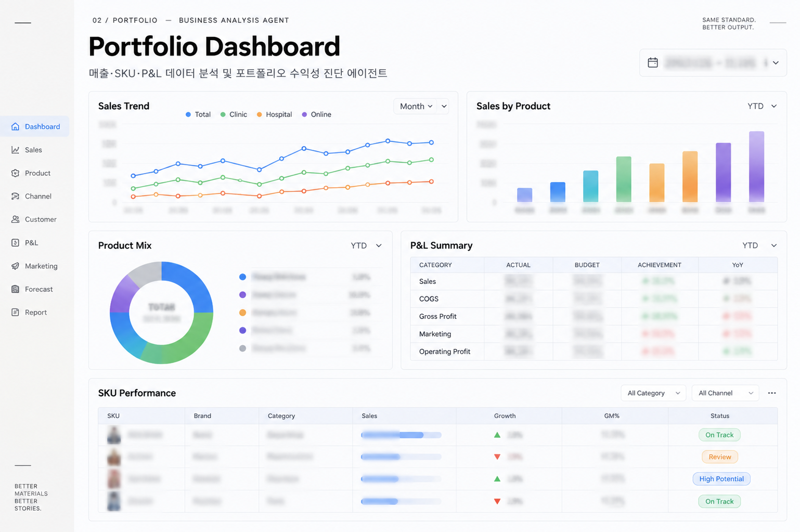Click the Customer people icon
This screenshot has height=532, width=800.
pos(15,219)
